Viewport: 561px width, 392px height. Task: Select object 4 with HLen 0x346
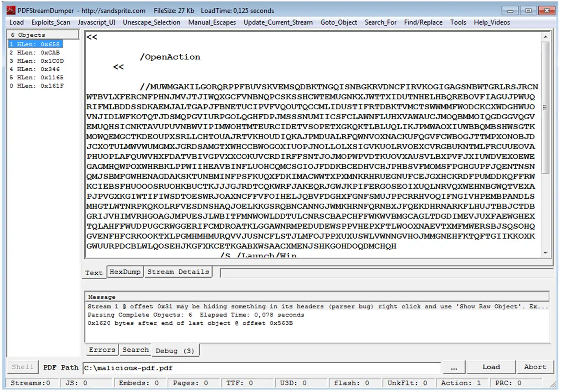coord(35,69)
